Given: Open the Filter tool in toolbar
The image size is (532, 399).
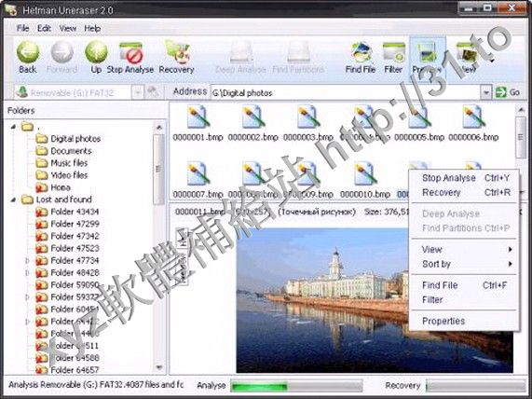Looking at the screenshot, I should (393, 52).
